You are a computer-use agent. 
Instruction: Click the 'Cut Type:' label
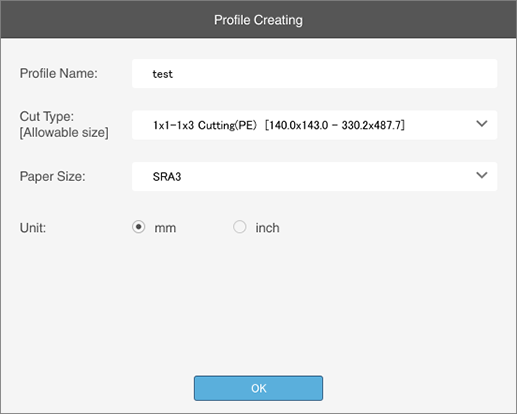point(47,116)
